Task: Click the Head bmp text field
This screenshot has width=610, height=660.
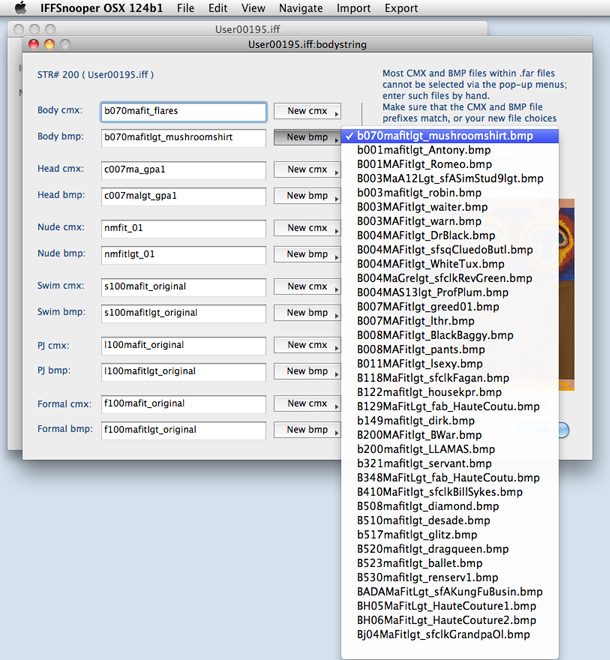Action: [184, 197]
